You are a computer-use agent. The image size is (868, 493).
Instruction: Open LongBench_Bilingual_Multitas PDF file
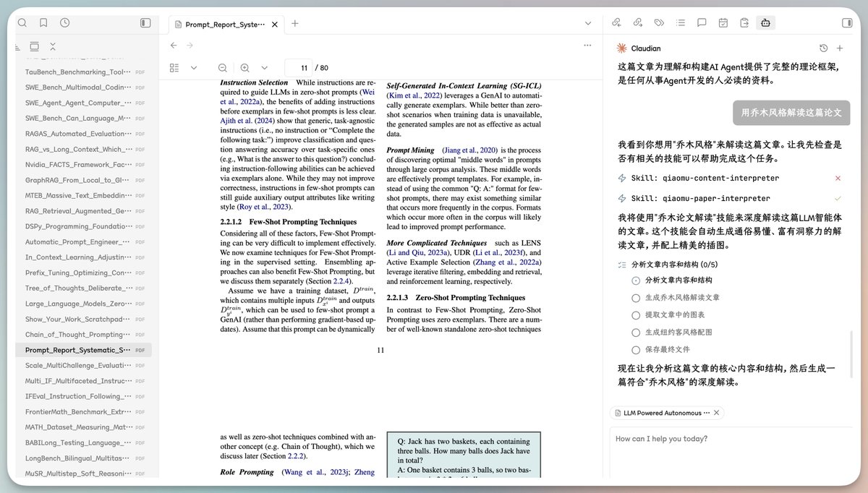coord(85,458)
